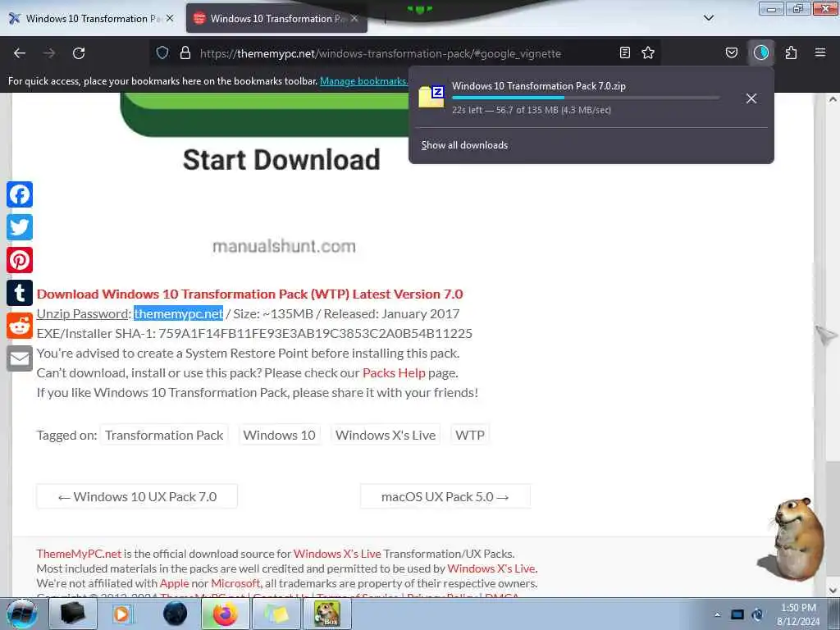The width and height of the screenshot is (840, 630).
Task: Open ThemeMyPC.net footer link
Action: pos(79,554)
